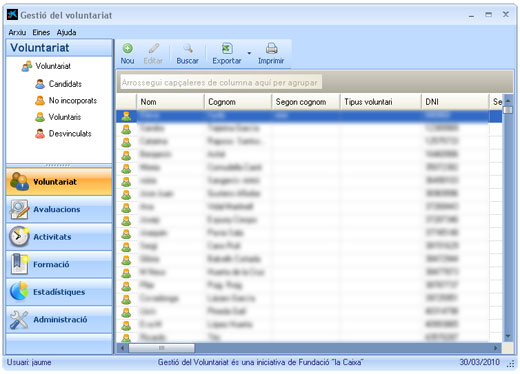Click the Desvinculats red person icon
Image resolution: width=520 pixels, height=374 pixels.
tap(40, 134)
